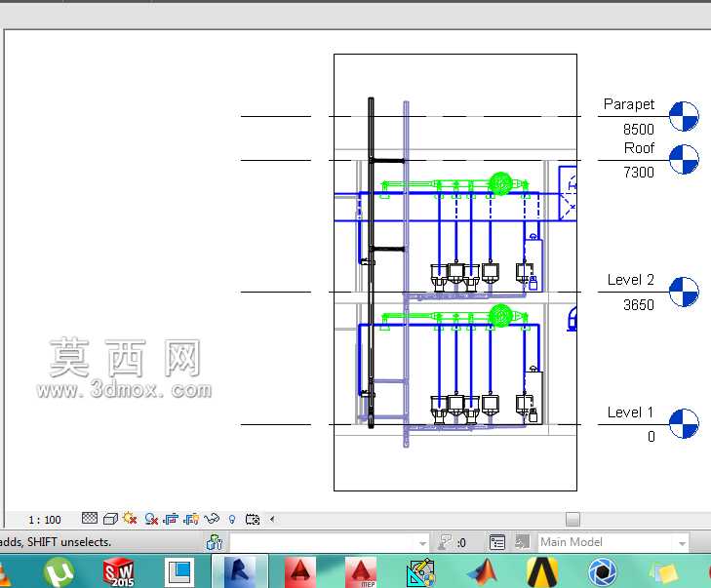Toggle Sun Path off icon

pyautogui.click(x=130, y=518)
